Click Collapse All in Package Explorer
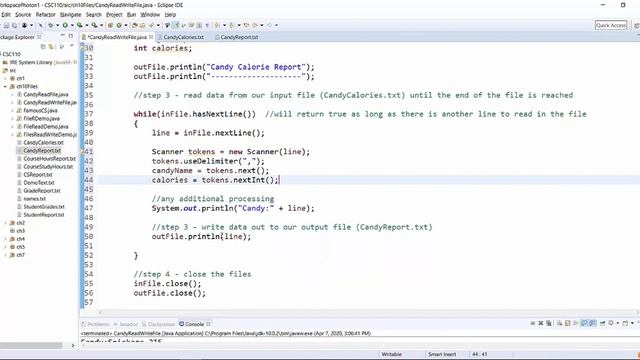640x360 pixels. 43,47
